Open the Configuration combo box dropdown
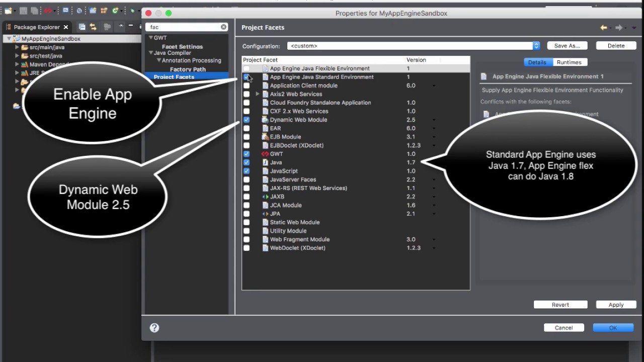The image size is (644, 362). point(536,46)
